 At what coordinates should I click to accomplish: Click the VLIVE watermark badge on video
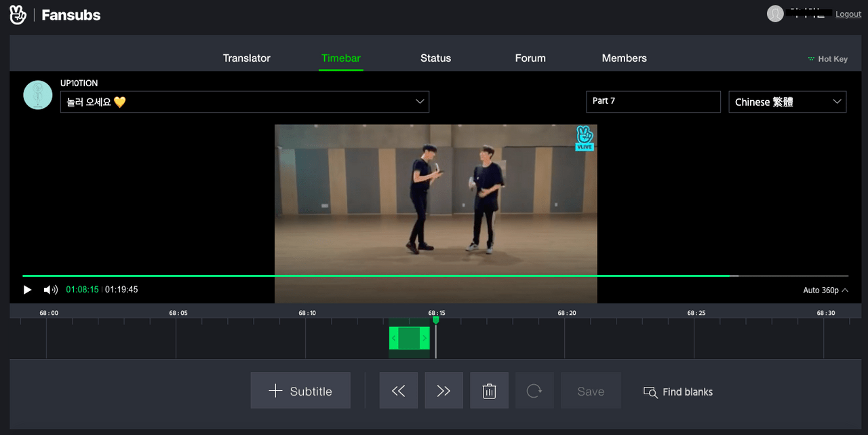tap(585, 138)
